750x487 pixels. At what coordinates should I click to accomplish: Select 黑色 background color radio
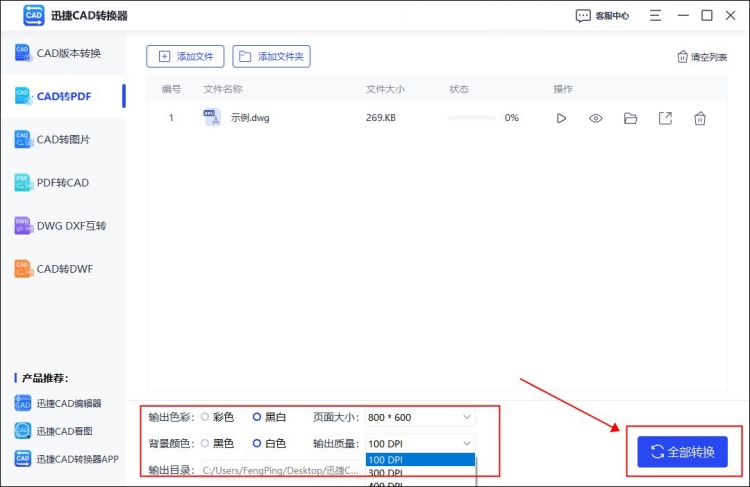205,443
